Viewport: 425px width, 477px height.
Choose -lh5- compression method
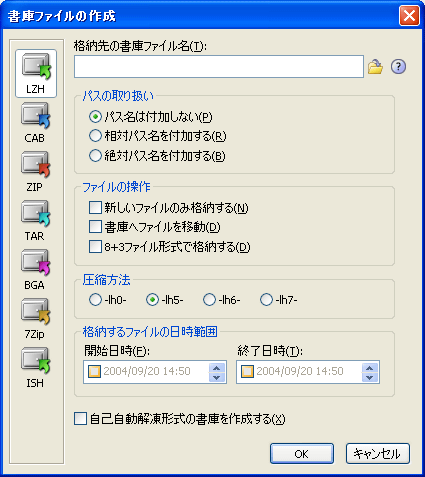(x=152, y=300)
